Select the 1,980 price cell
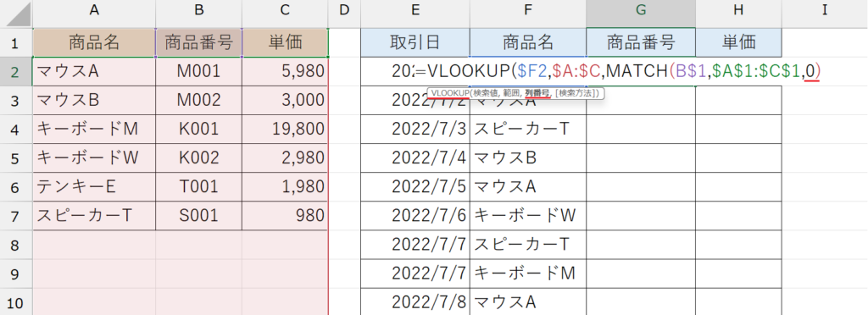868x315 pixels. coord(285,187)
